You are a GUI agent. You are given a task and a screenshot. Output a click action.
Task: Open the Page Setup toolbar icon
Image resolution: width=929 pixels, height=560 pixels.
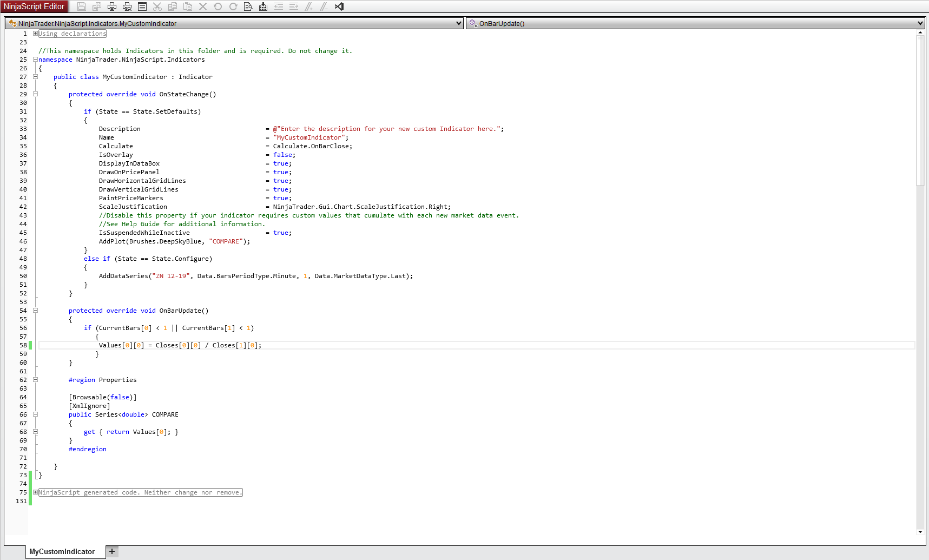pos(142,6)
